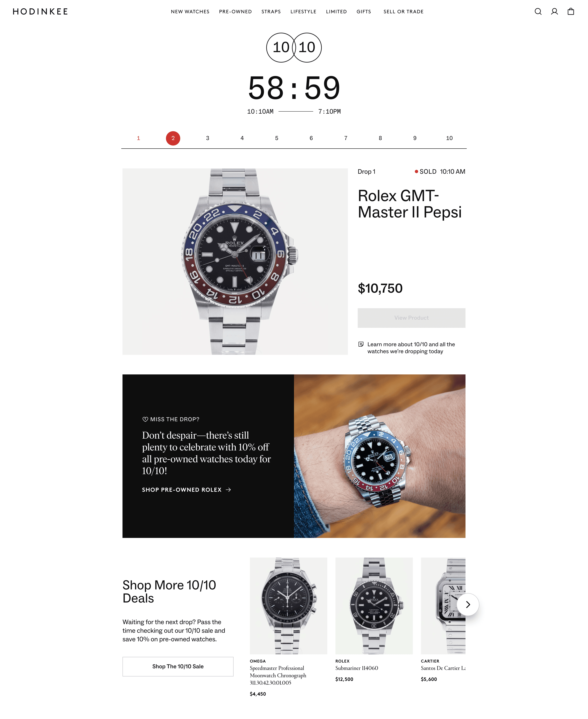Select drop 10 in the timeline

[x=449, y=138]
